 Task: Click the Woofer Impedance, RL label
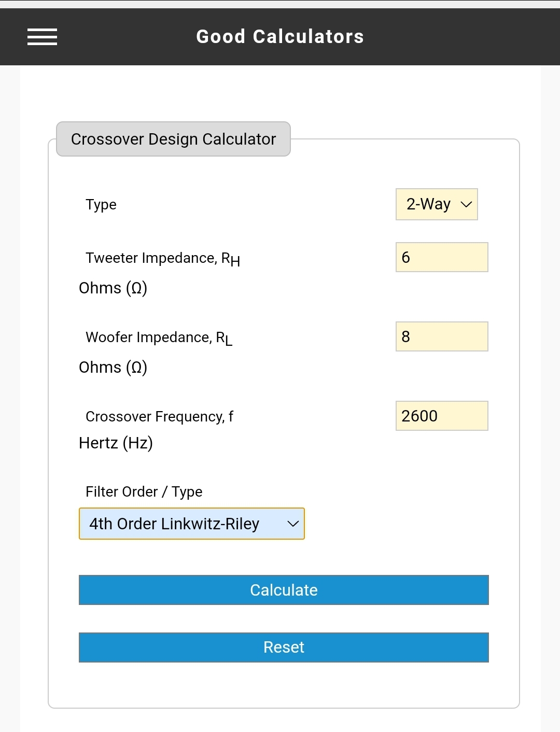point(159,338)
